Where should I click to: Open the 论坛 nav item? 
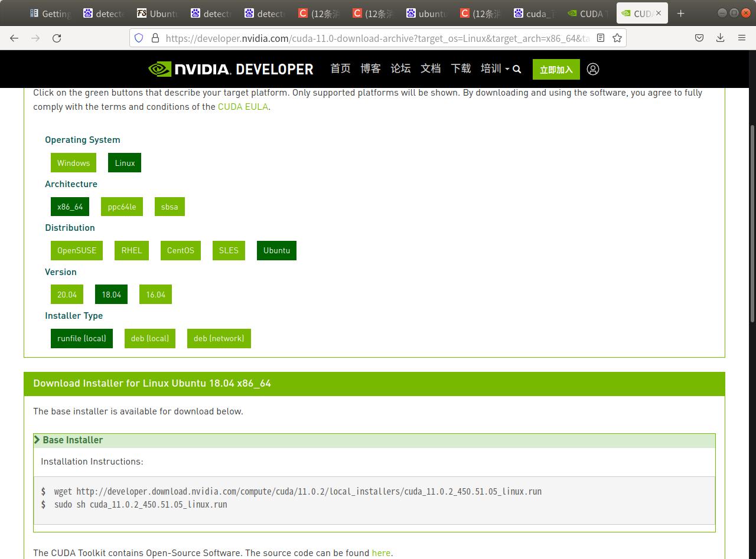400,68
